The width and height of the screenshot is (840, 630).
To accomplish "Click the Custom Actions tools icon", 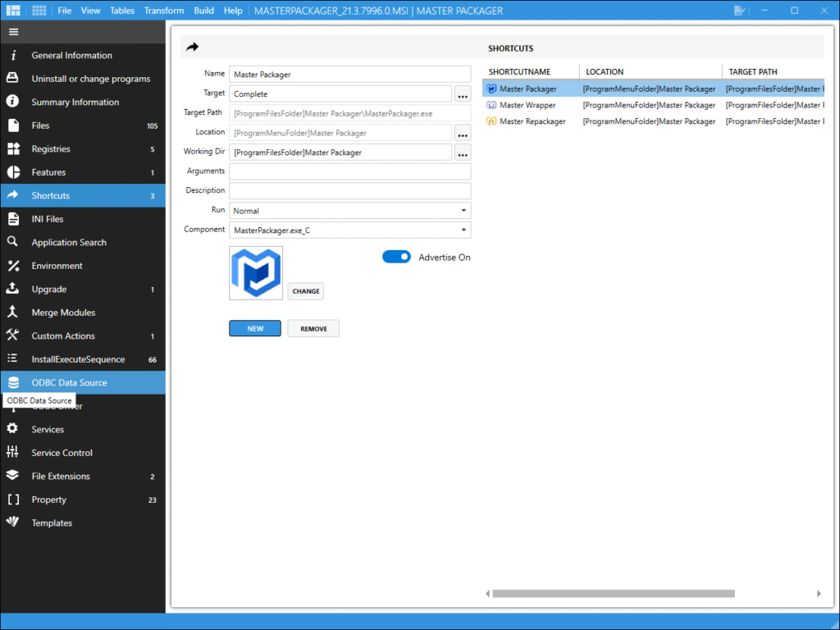I will 13,336.
